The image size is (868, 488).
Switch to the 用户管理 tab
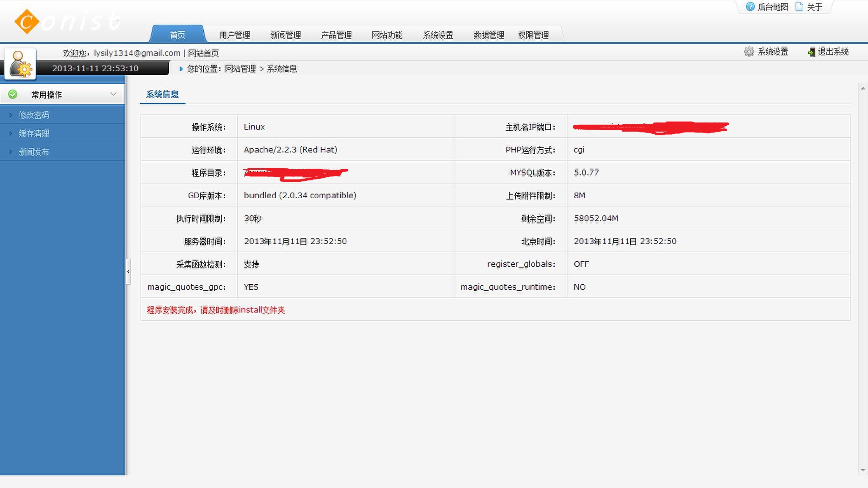pyautogui.click(x=234, y=35)
